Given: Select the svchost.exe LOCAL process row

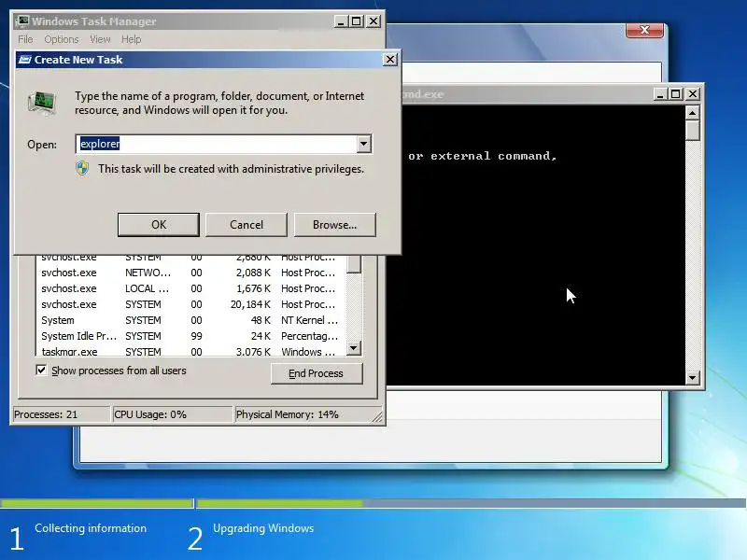Looking at the screenshot, I should point(190,288).
